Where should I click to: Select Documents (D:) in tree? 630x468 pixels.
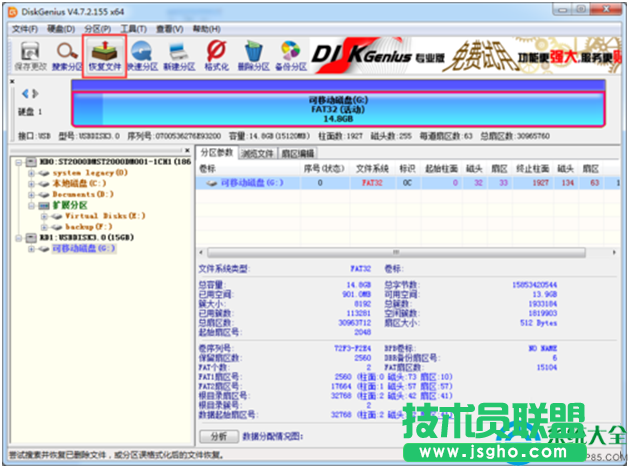click(x=83, y=194)
